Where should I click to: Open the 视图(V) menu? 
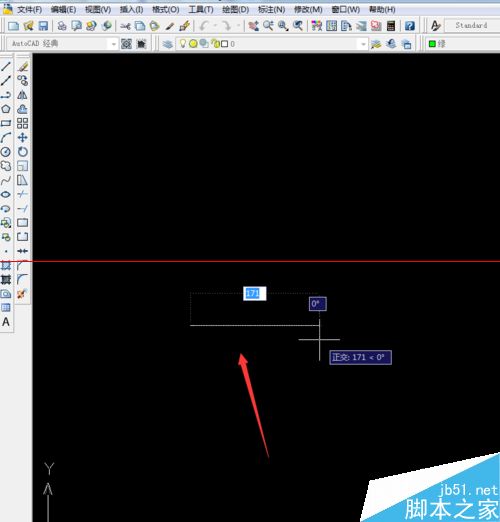(98, 9)
